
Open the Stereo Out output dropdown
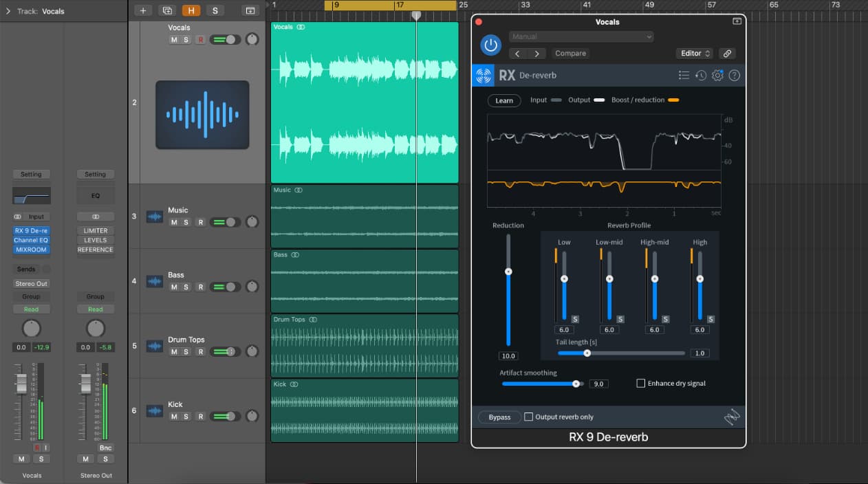[x=31, y=284]
